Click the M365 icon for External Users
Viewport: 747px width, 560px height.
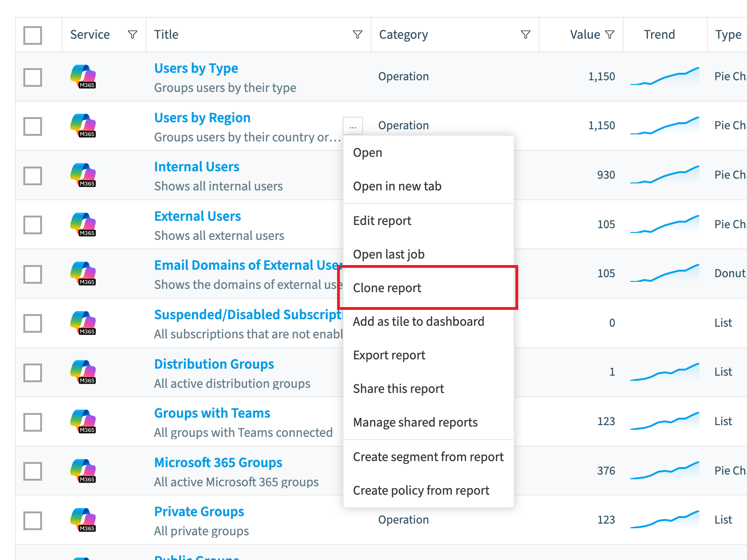[83, 224]
